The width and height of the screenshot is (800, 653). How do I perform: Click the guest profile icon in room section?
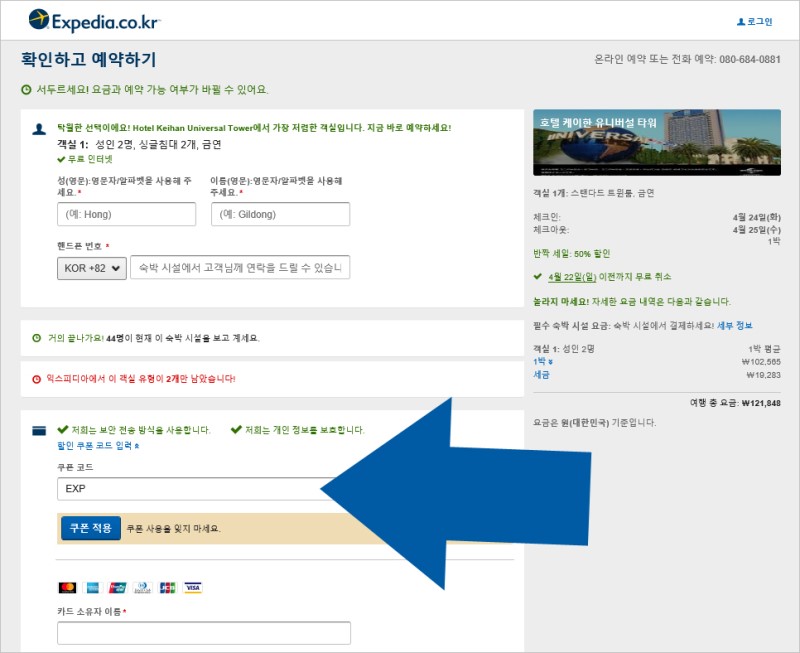tap(39, 129)
